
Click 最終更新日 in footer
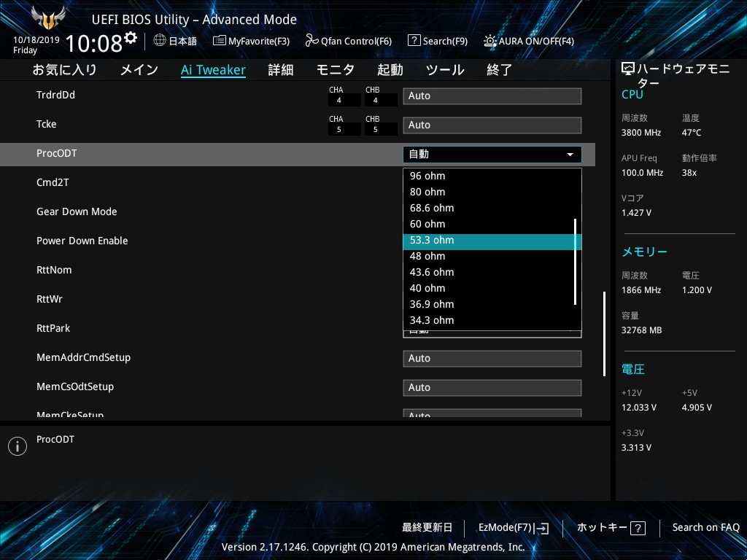[x=427, y=528]
